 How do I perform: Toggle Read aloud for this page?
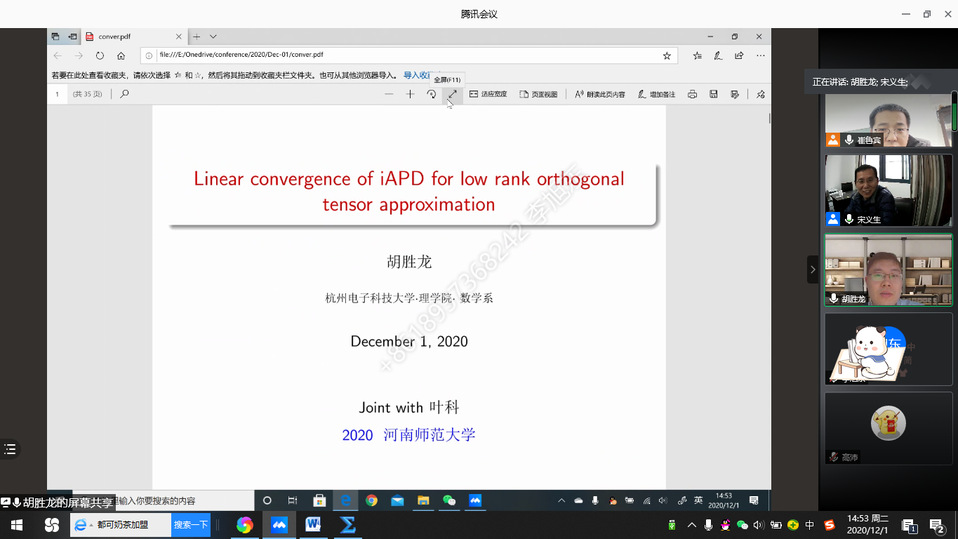600,94
